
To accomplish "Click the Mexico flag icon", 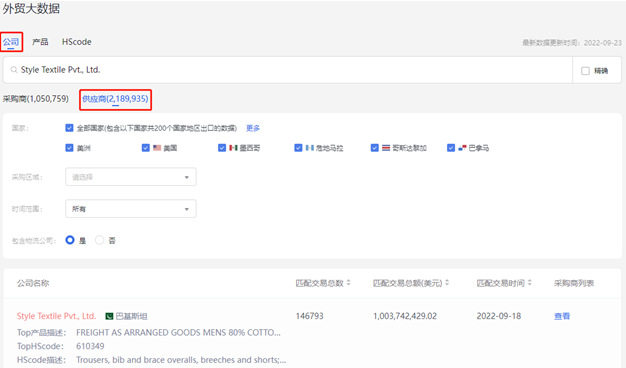I will (x=233, y=148).
